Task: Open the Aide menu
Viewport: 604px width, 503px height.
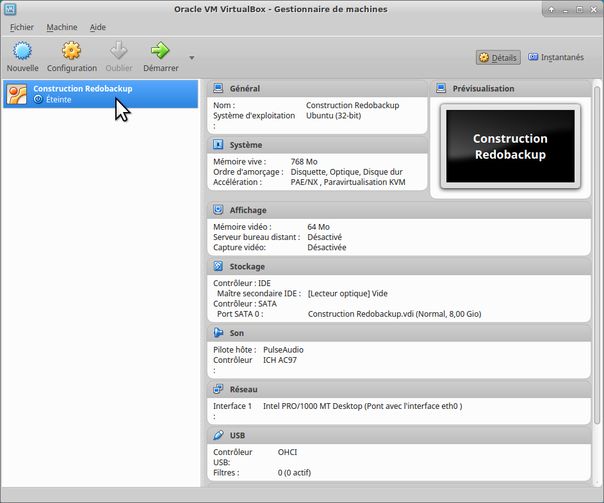Action: [97, 27]
